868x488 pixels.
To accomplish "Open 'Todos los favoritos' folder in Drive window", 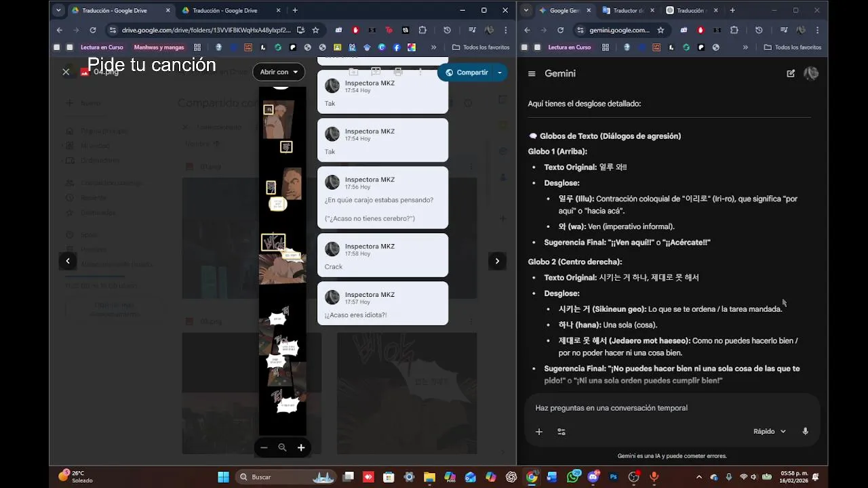I will tap(481, 47).
